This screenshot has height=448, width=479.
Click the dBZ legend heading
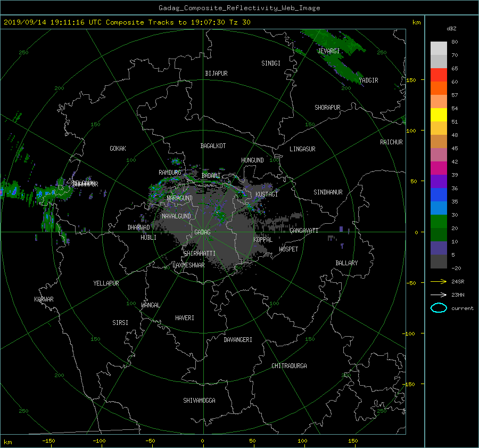click(x=451, y=29)
